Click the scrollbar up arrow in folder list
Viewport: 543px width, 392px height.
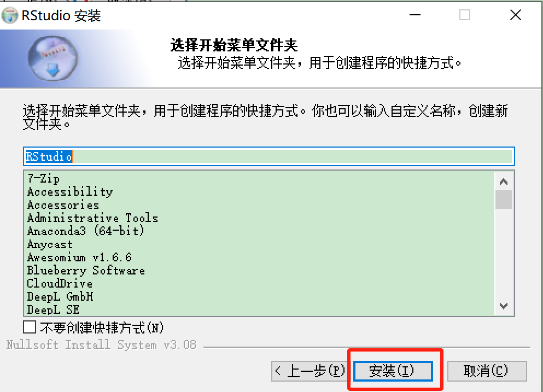tap(504, 182)
